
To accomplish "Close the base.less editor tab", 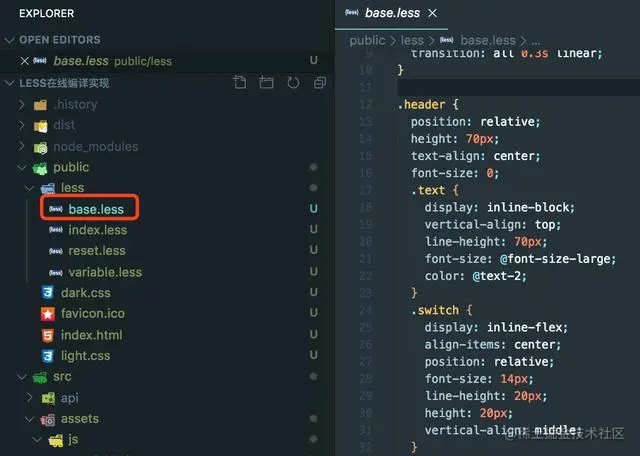I will [432, 13].
